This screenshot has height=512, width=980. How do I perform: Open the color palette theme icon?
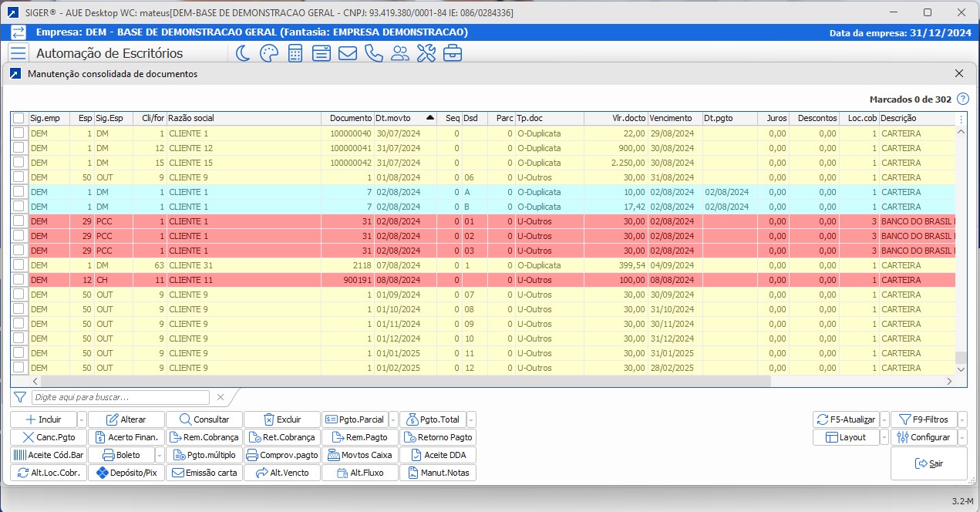(268, 53)
